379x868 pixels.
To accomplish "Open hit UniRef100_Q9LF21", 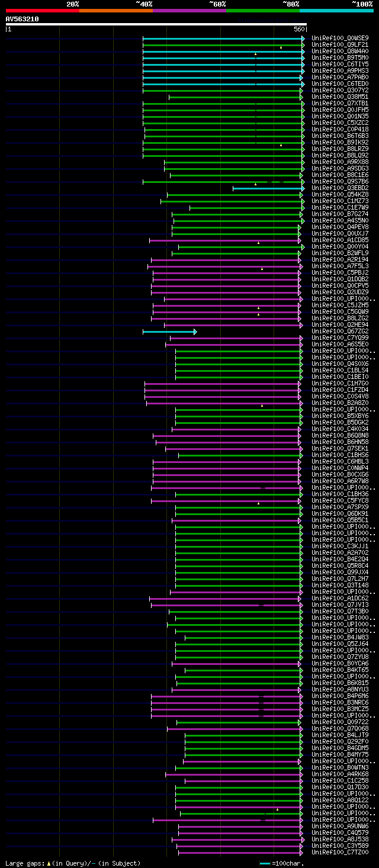I will pos(340,44).
